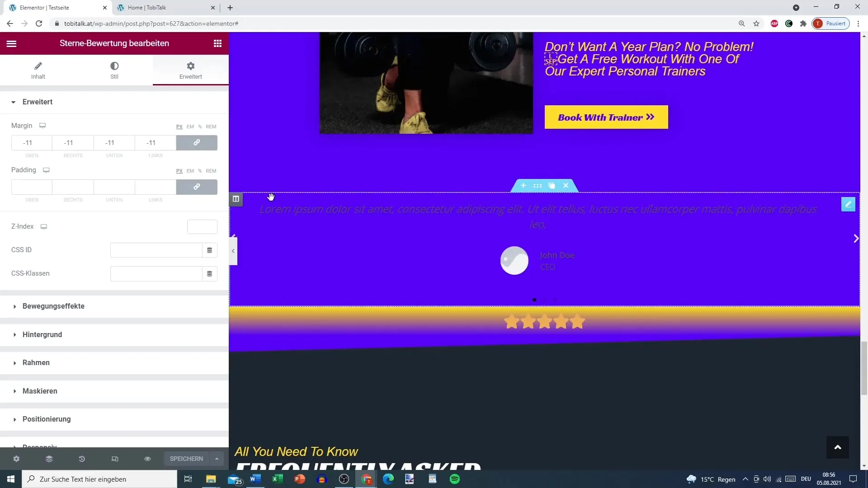This screenshot has height=488, width=868.
Task: Duplicate the section via handle icon
Action: (x=552, y=186)
